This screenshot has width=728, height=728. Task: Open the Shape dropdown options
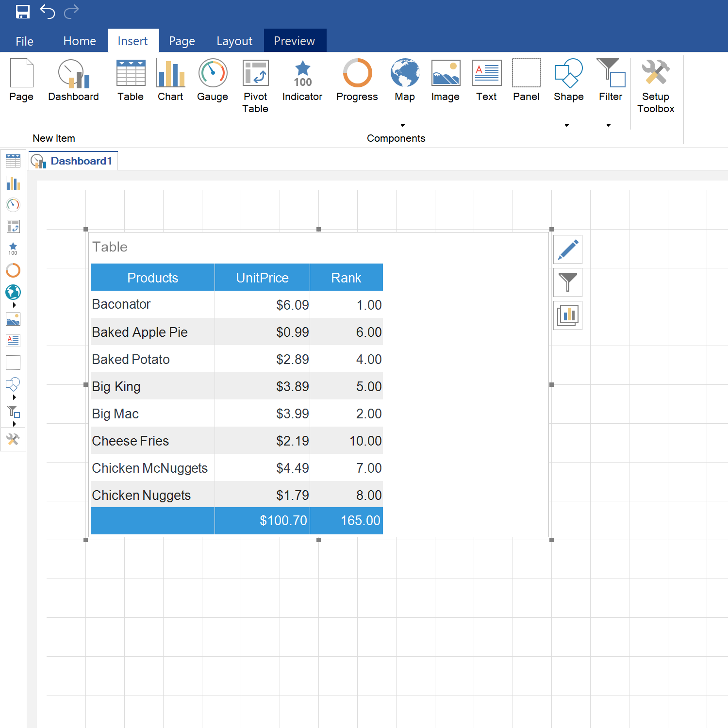(566, 125)
